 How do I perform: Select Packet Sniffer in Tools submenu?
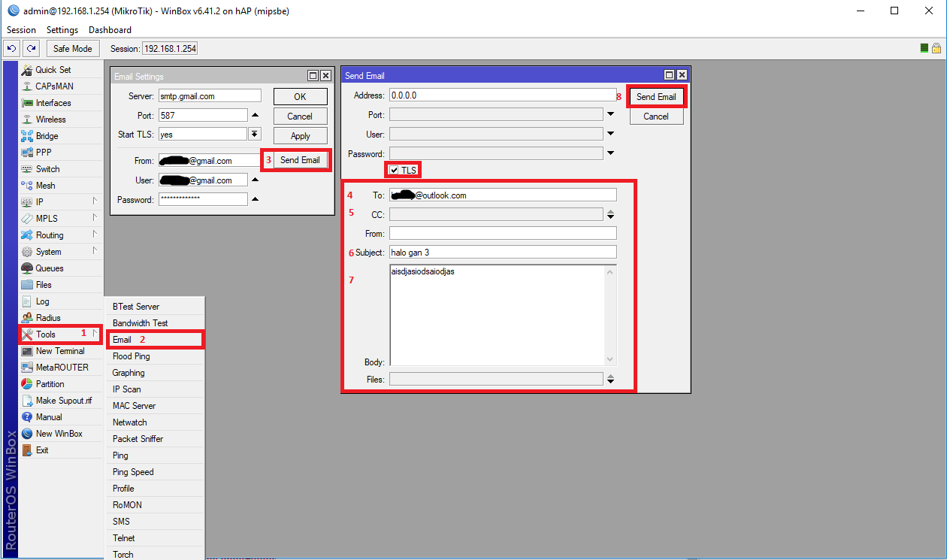tap(154, 439)
